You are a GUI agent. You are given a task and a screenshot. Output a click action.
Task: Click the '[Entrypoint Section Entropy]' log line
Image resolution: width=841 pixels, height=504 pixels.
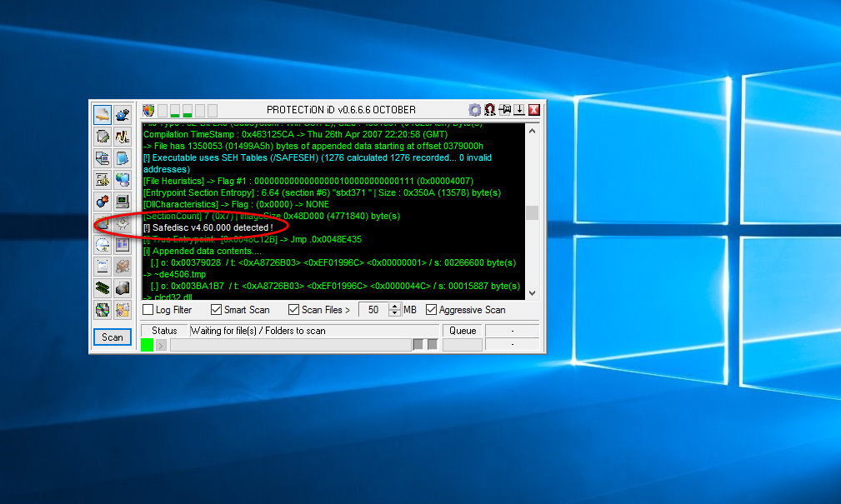(322, 193)
